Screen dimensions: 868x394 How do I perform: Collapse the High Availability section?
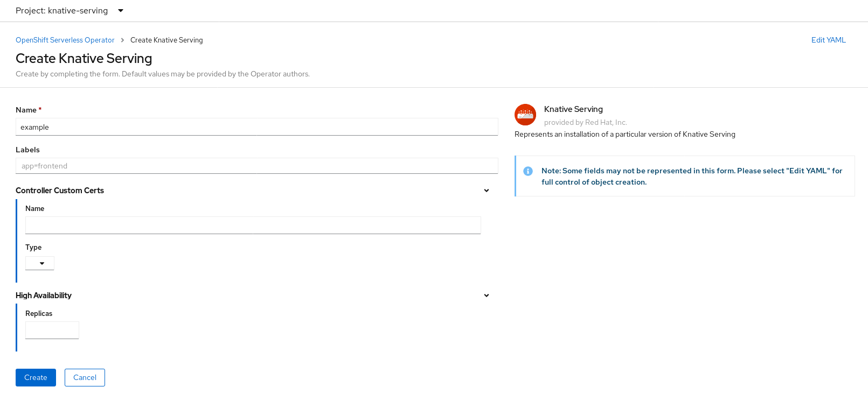click(486, 295)
